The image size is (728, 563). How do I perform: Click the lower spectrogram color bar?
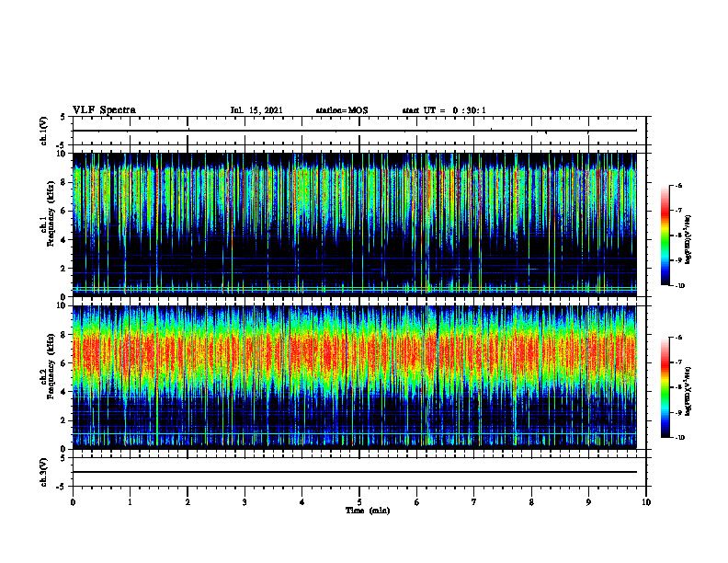pyautogui.click(x=665, y=387)
